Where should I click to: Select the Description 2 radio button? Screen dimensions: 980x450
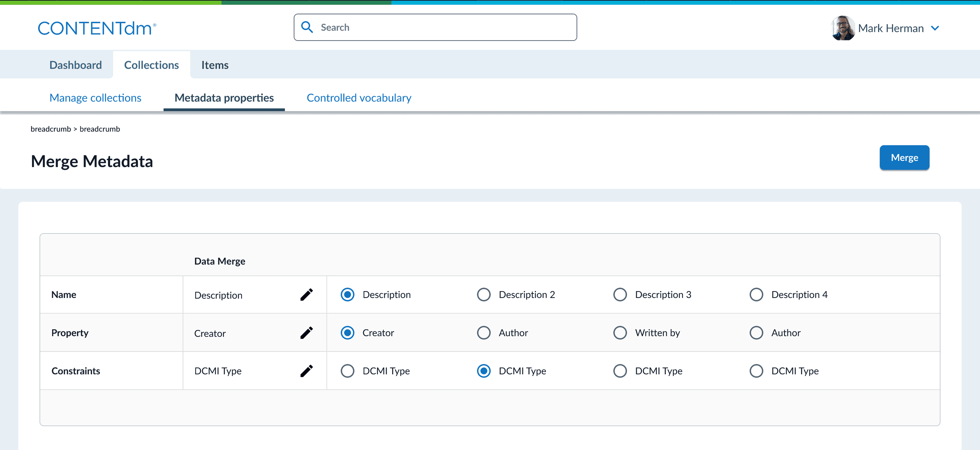pyautogui.click(x=484, y=294)
